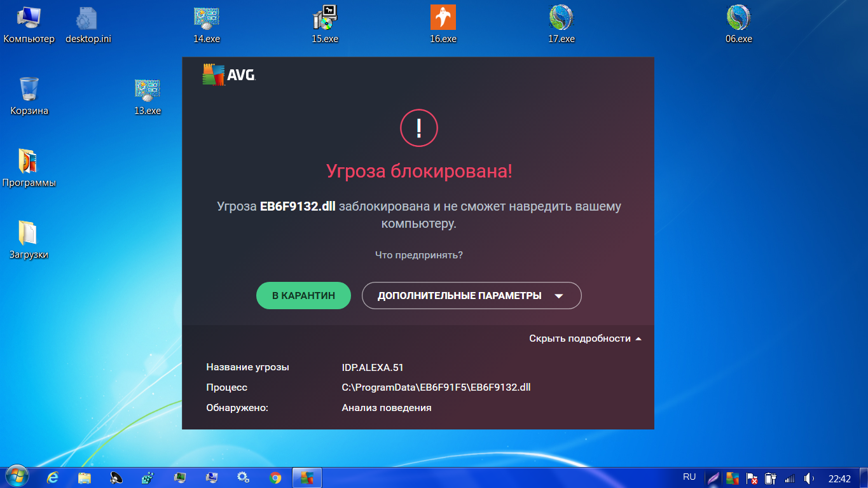Move the threat with В КАРАНТИН button
868x488 pixels.
303,296
